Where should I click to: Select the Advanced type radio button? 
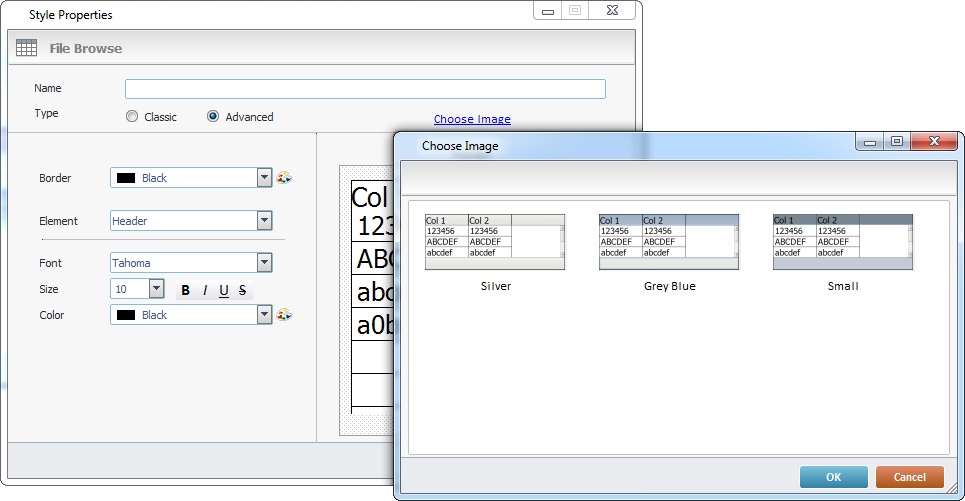click(213, 117)
